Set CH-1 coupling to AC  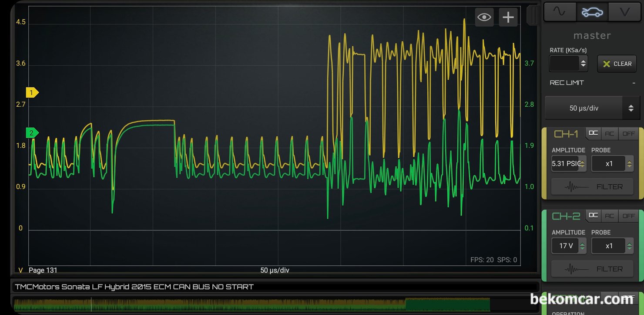(610, 133)
